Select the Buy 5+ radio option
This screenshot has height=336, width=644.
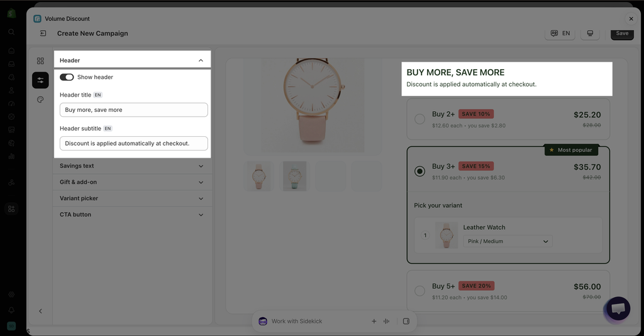pos(419,291)
